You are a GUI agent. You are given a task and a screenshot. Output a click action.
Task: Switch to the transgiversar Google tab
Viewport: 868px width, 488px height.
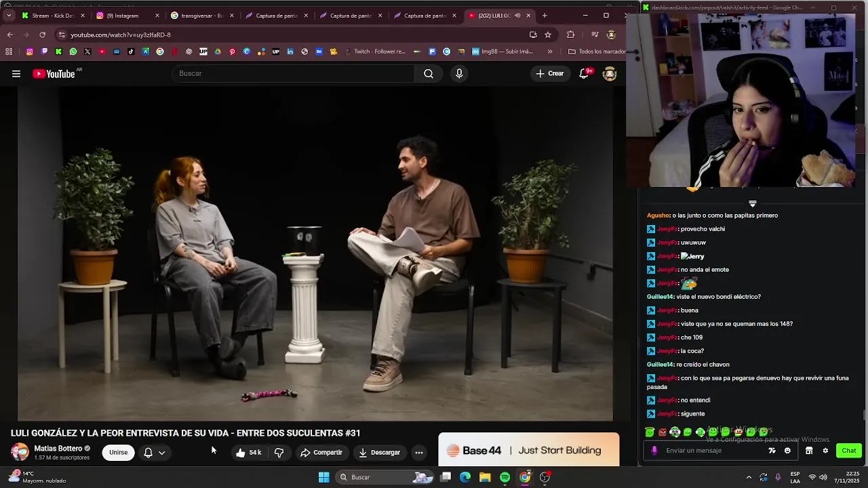pos(201,16)
